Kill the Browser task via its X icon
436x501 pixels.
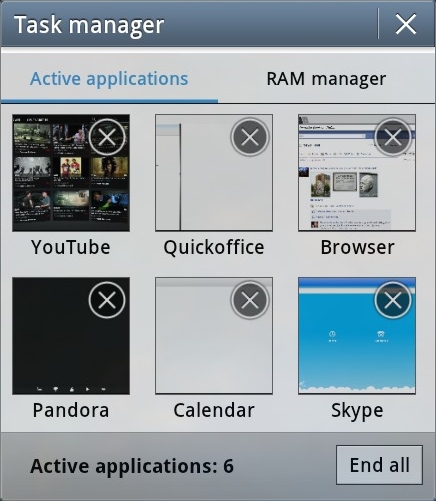point(393,137)
